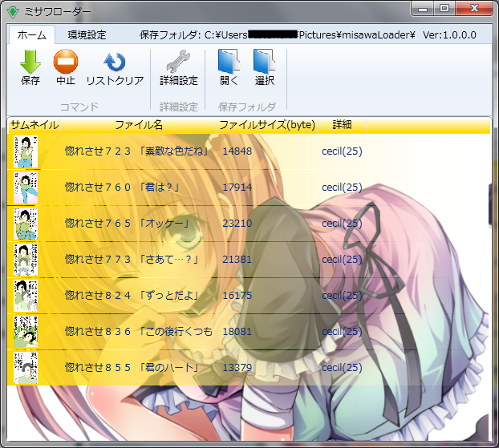Click the 選択 folder icon
Image resolution: width=499 pixels, height=448 pixels.
point(264,62)
